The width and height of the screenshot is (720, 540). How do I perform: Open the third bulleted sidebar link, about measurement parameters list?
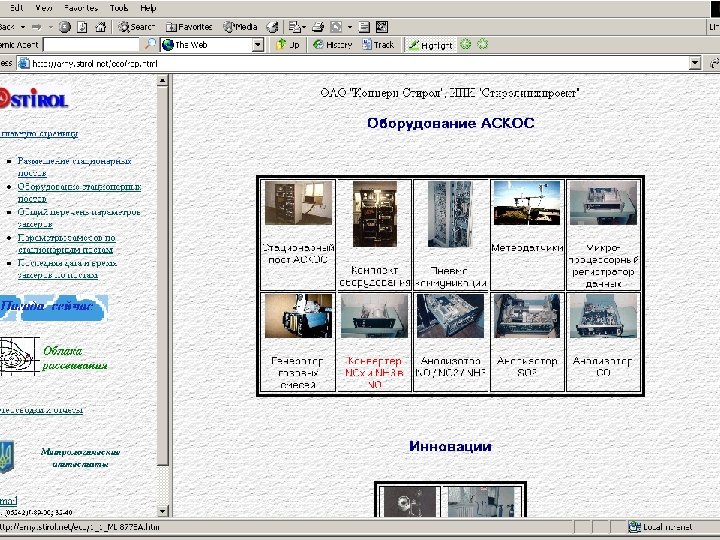(79, 218)
